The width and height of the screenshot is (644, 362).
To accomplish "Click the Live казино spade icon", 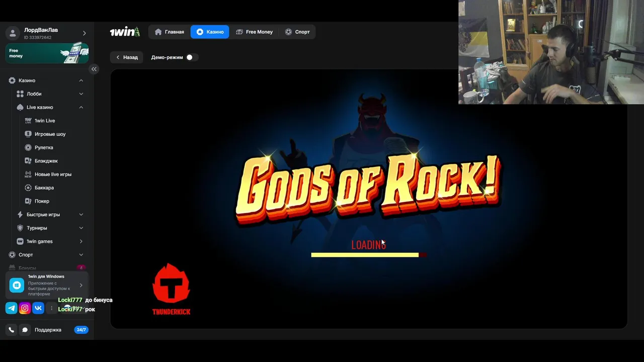I will 20,107.
